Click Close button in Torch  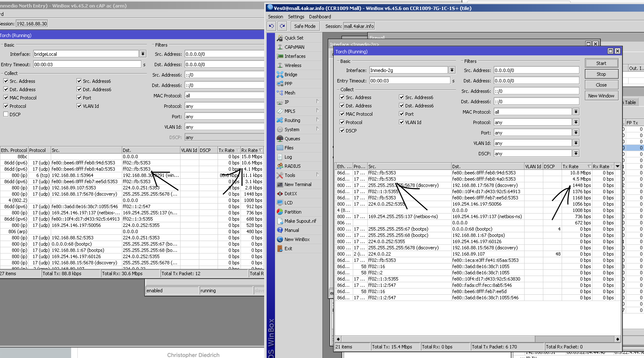[601, 85]
